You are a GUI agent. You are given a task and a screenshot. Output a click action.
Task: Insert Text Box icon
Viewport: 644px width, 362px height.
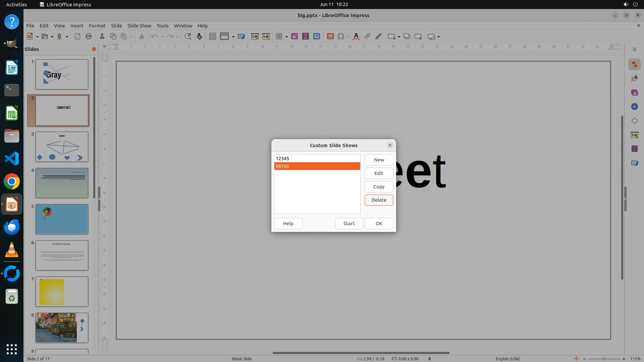330,37
